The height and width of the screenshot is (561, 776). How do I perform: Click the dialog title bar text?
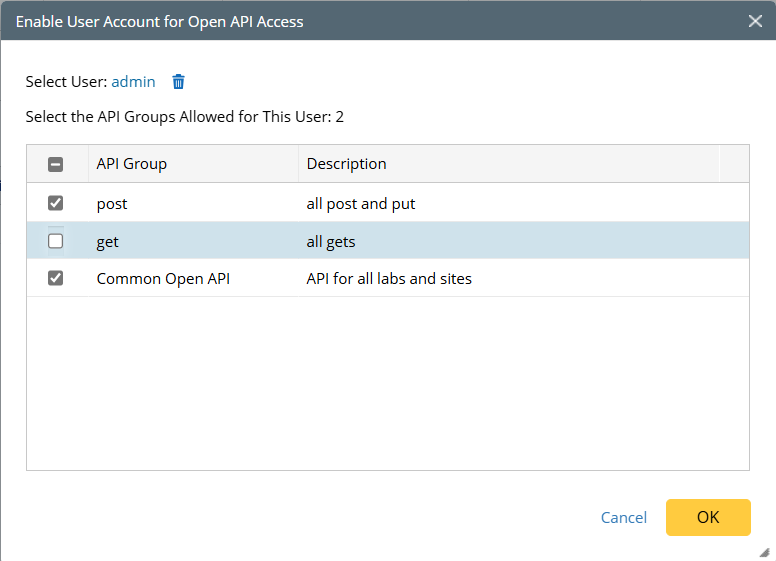click(x=160, y=21)
